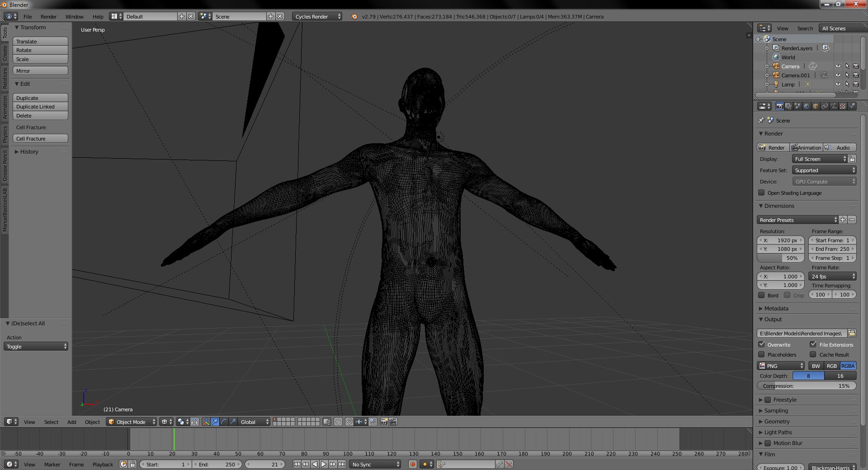The height and width of the screenshot is (470, 868).
Task: Select the Translate manipulator arrow icon
Action: point(215,422)
